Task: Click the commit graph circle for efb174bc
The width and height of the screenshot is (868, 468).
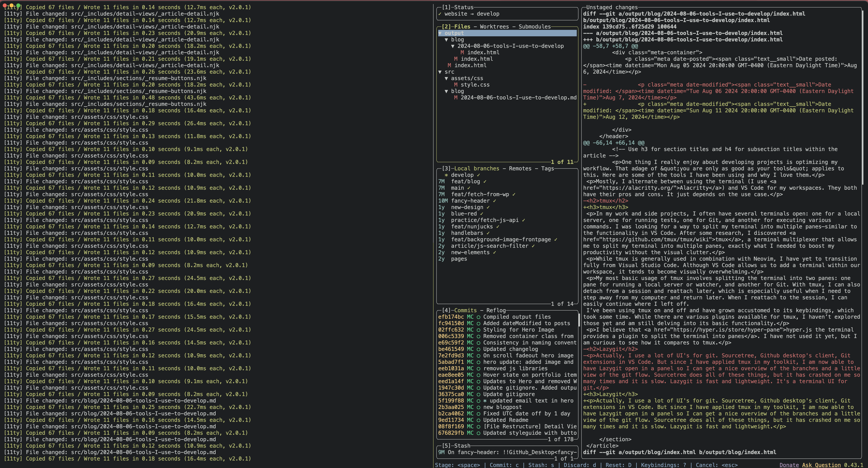Action: pyautogui.click(x=478, y=317)
